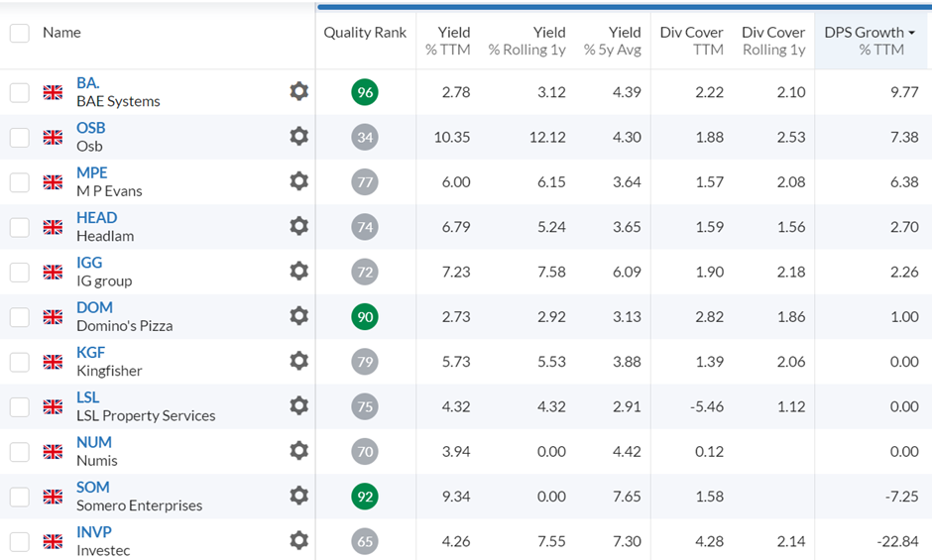Open the KGF ticker link
The width and height of the screenshot is (932, 560).
point(90,352)
